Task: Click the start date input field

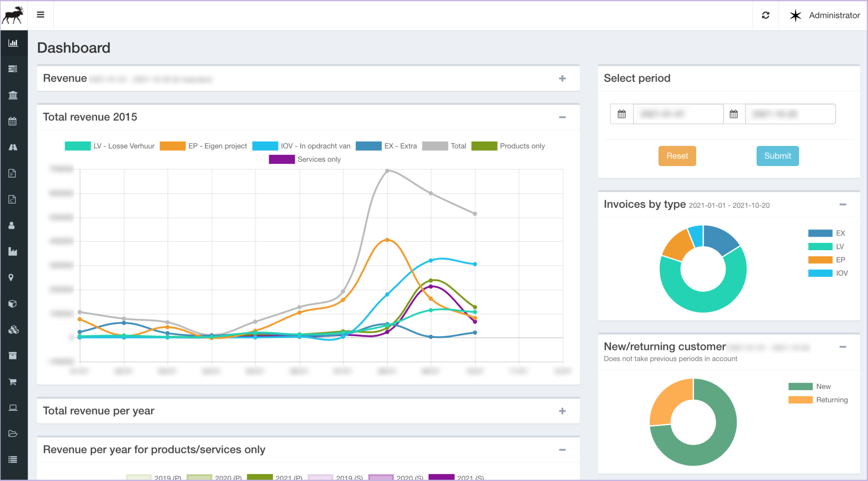Action: tap(678, 114)
